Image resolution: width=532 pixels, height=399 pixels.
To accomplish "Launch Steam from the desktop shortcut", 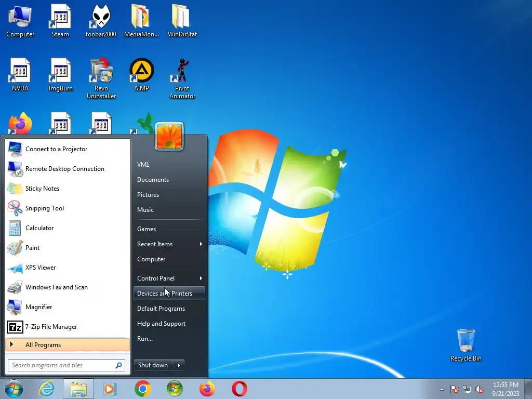I will (x=60, y=21).
